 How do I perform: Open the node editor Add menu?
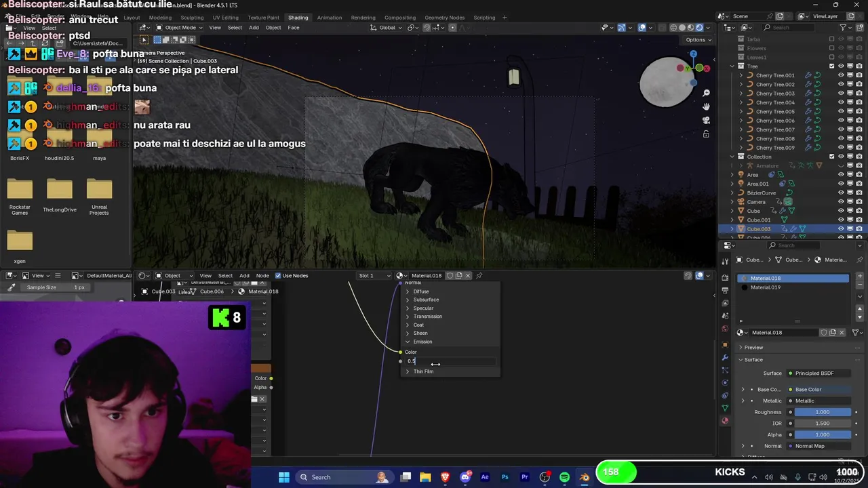[x=244, y=276]
